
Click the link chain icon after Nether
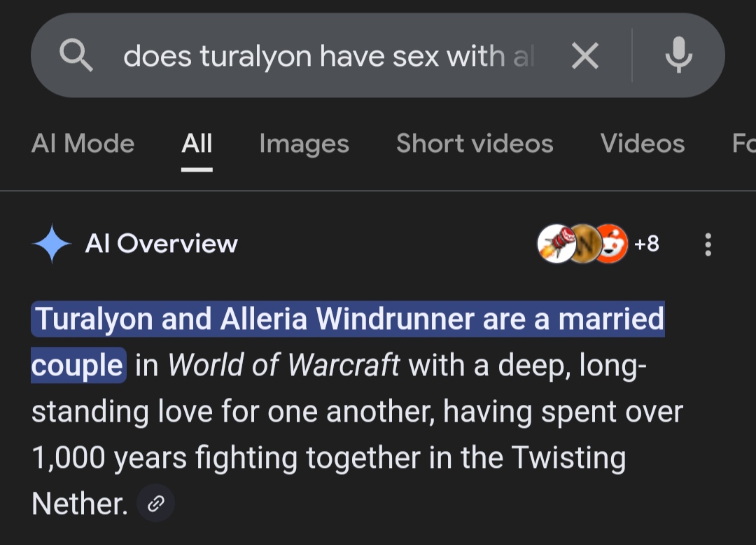(155, 504)
